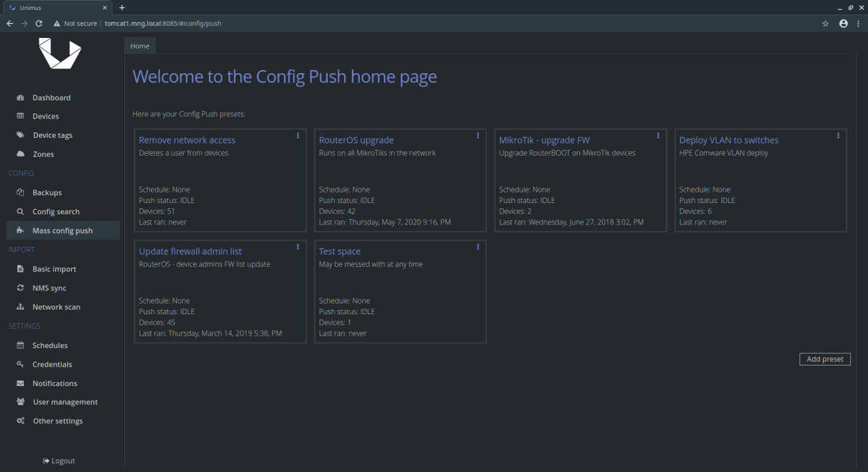Switch to the Home tab
The image size is (868, 472).
tap(140, 46)
